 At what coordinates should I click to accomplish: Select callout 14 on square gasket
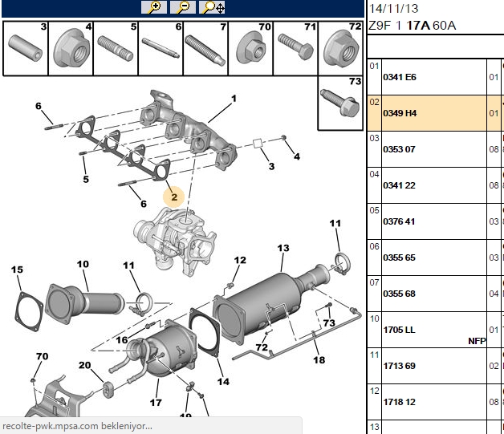223,382
